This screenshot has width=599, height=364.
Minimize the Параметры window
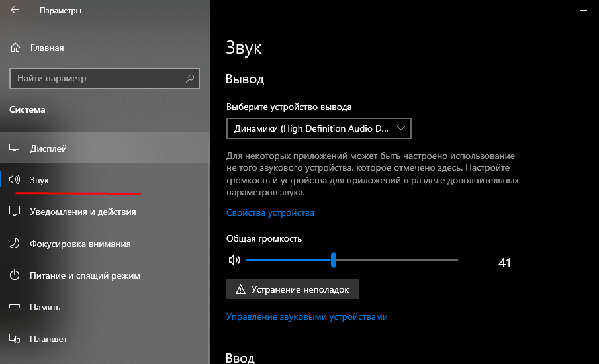(x=582, y=11)
